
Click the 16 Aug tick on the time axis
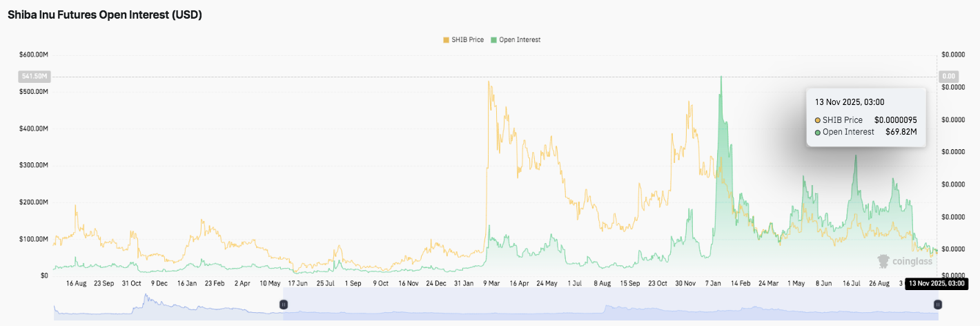point(76,283)
